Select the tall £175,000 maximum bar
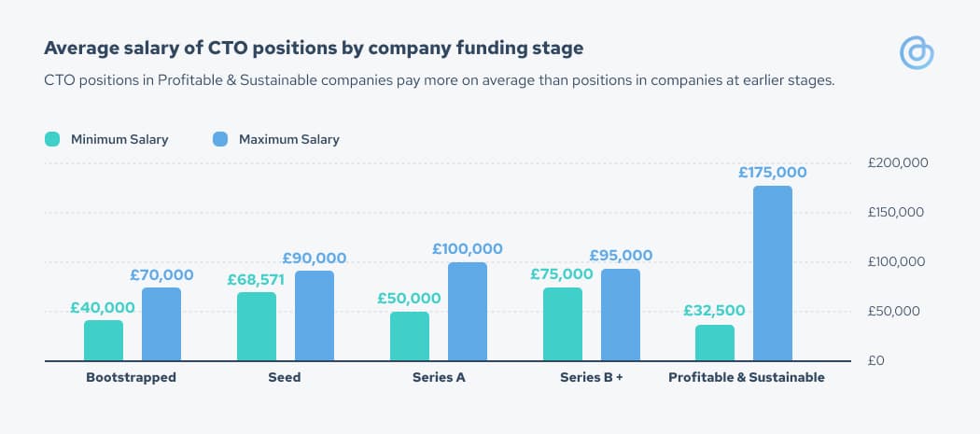 point(773,273)
